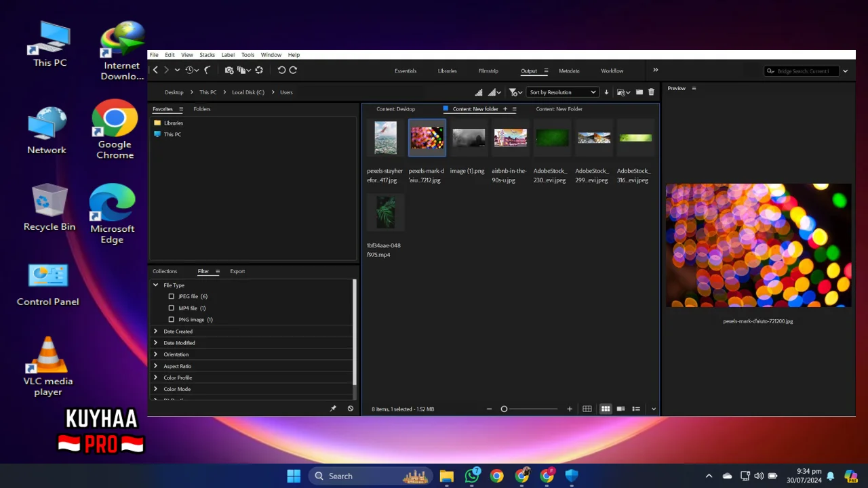Expand the Color Profile filter
The image size is (868, 488).
pyautogui.click(x=155, y=378)
